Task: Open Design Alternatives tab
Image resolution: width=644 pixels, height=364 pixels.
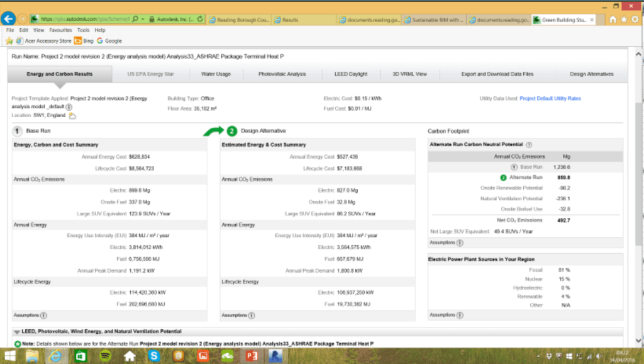Action: 591,74
